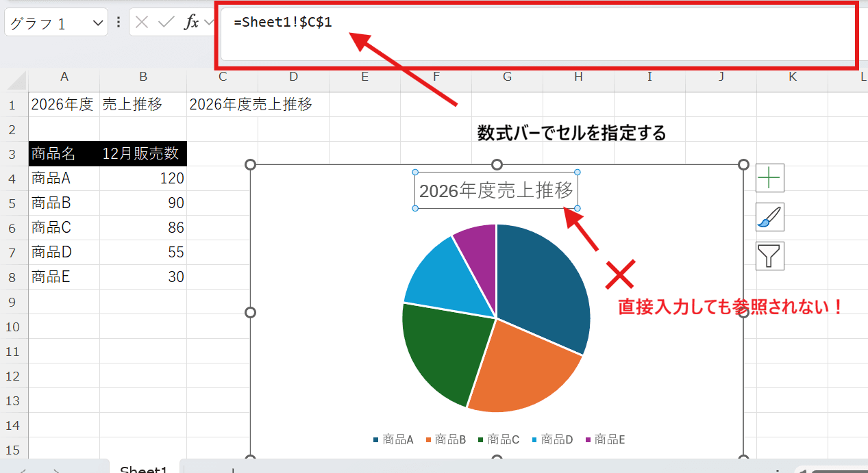Viewport: 868px width, 473px height.
Task: Open the Chart Elements plus icon
Action: tap(769, 178)
